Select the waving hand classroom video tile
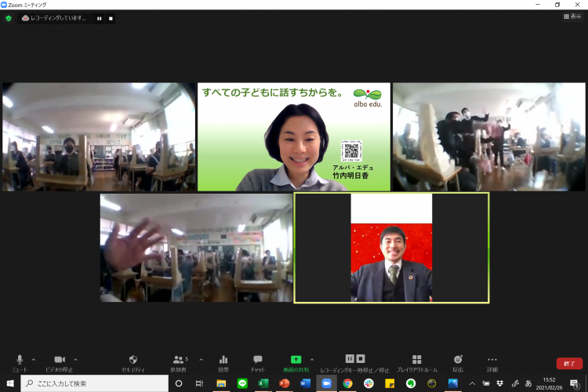The width and height of the screenshot is (588, 392). 196,248
